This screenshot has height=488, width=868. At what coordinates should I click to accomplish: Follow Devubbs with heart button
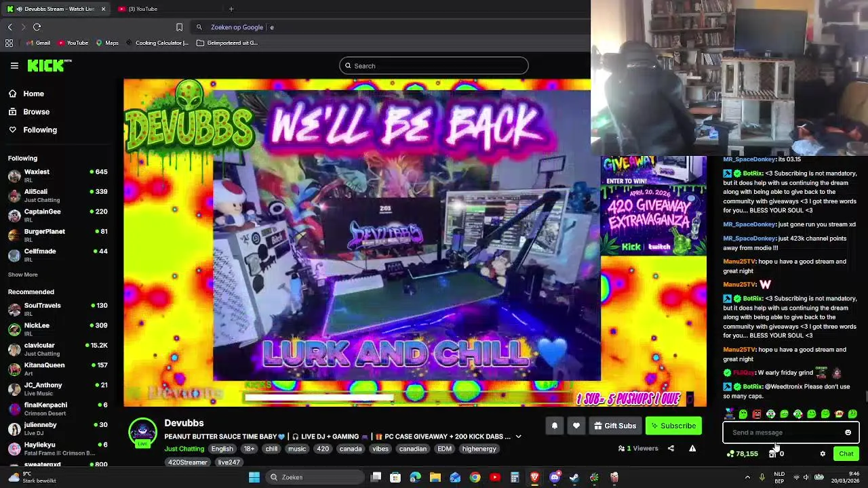tap(576, 426)
